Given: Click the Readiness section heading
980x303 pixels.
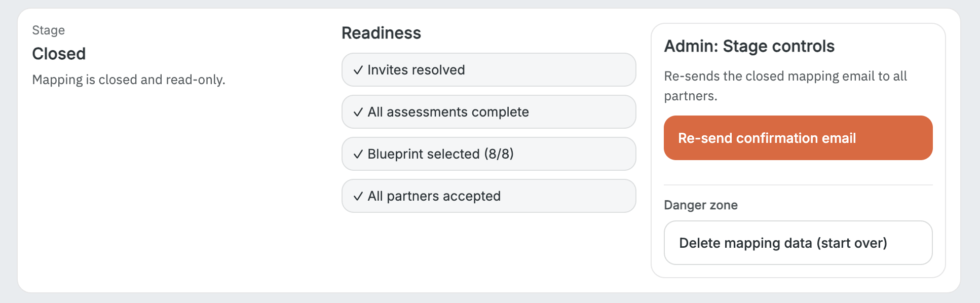Looking at the screenshot, I should (381, 33).
